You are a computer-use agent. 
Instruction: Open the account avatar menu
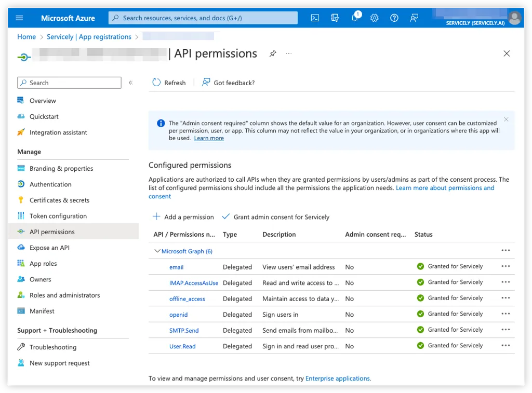(515, 18)
